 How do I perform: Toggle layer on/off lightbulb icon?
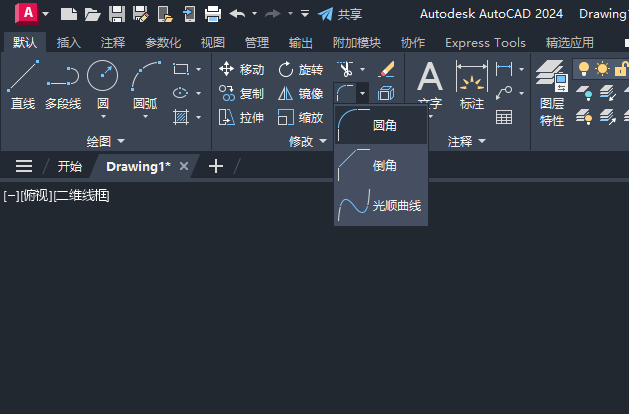click(x=584, y=69)
